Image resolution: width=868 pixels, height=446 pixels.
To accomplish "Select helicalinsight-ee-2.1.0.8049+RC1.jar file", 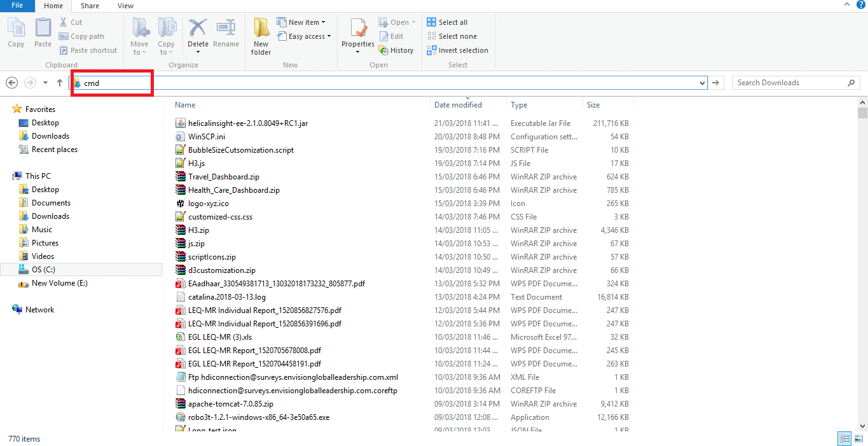I will (248, 123).
